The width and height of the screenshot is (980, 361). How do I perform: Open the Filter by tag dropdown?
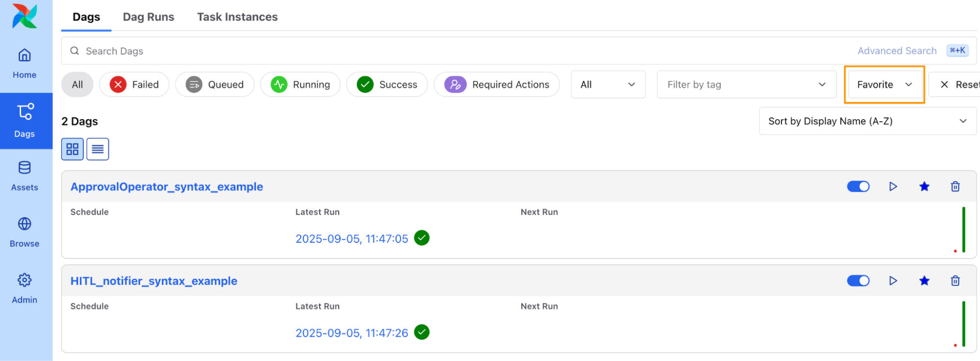(746, 84)
